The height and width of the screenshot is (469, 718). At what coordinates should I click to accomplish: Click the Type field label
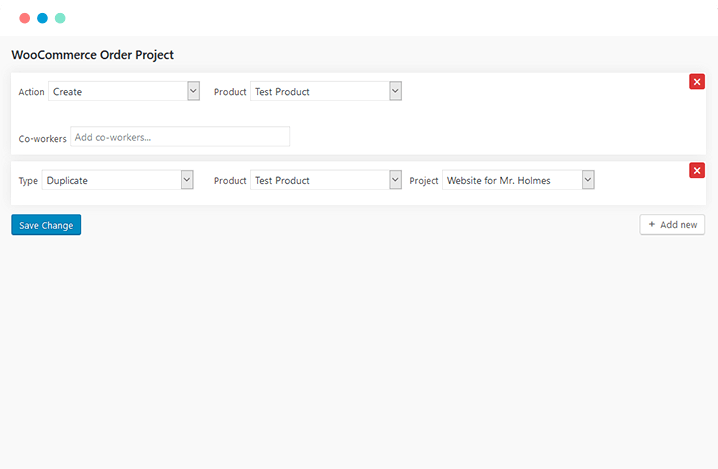[28, 181]
